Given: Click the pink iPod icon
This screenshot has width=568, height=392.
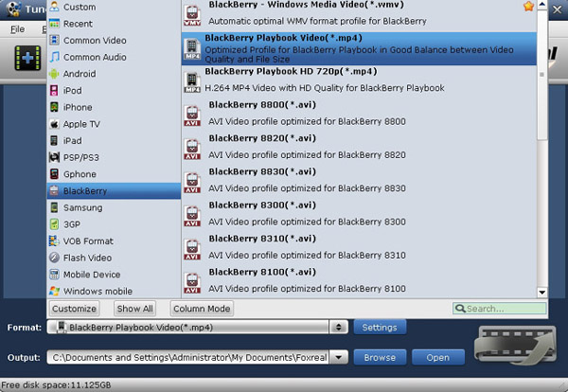Looking at the screenshot, I should coord(54,90).
